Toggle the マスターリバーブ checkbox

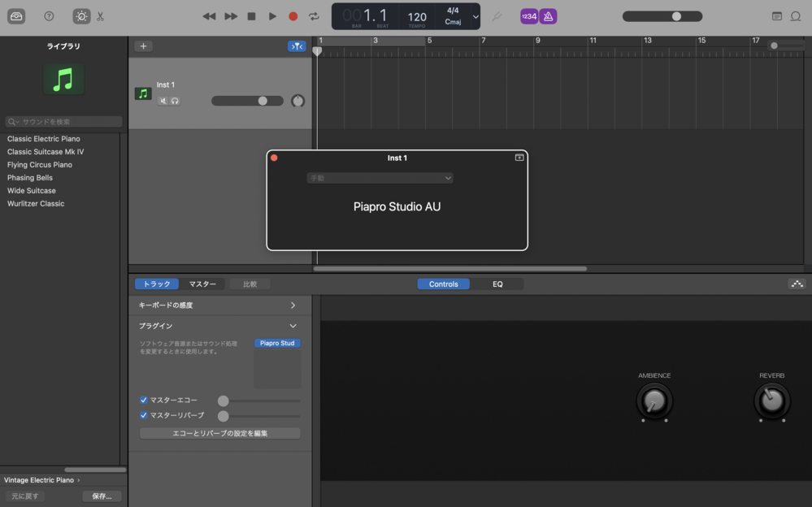click(143, 415)
